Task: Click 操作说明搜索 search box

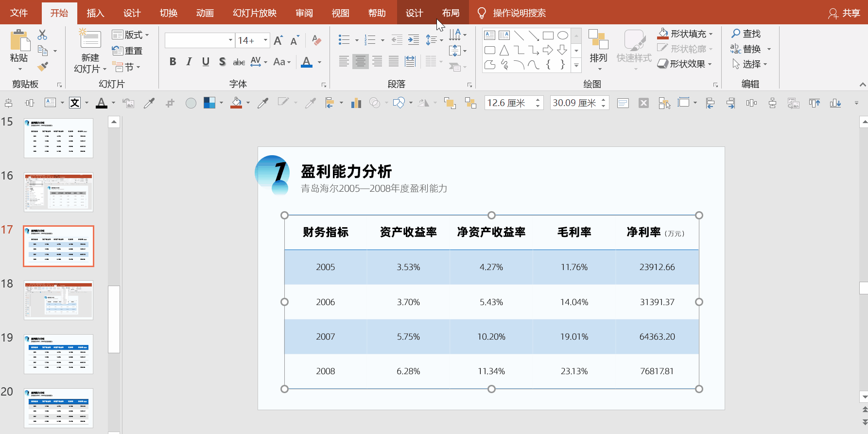Action: (520, 13)
